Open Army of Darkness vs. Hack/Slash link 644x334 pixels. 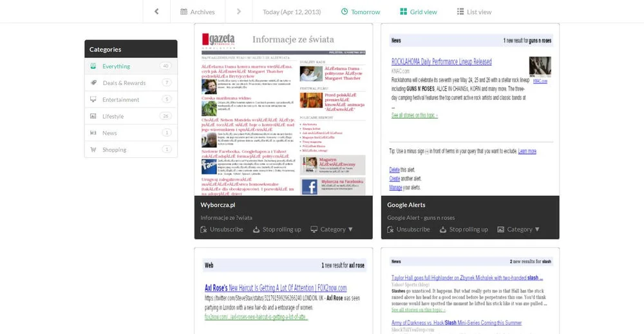click(x=457, y=323)
